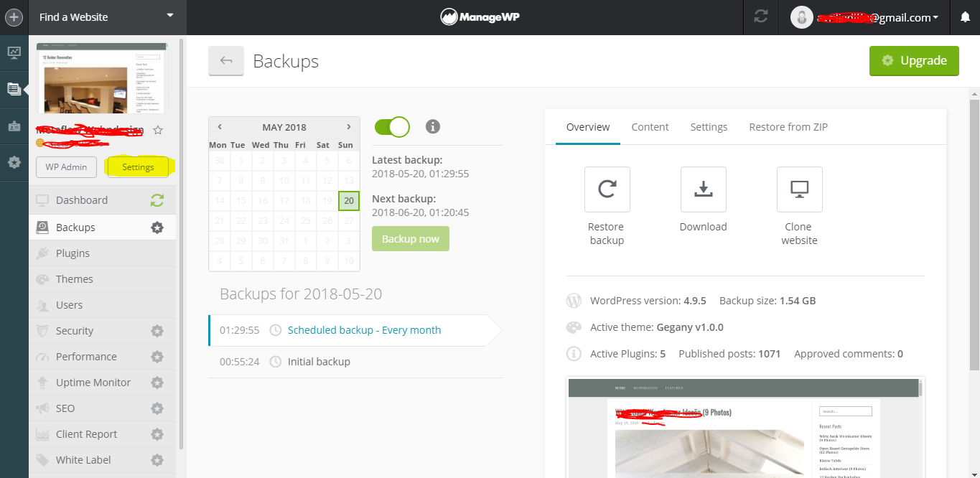Click the ManageWP logo
The image size is (980, 478).
coord(480,17)
